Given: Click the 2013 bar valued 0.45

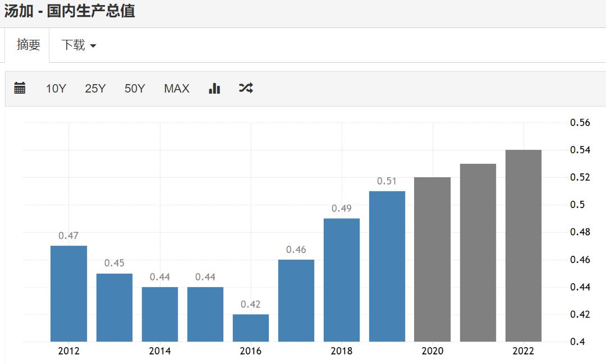Looking at the screenshot, I should [x=114, y=307].
